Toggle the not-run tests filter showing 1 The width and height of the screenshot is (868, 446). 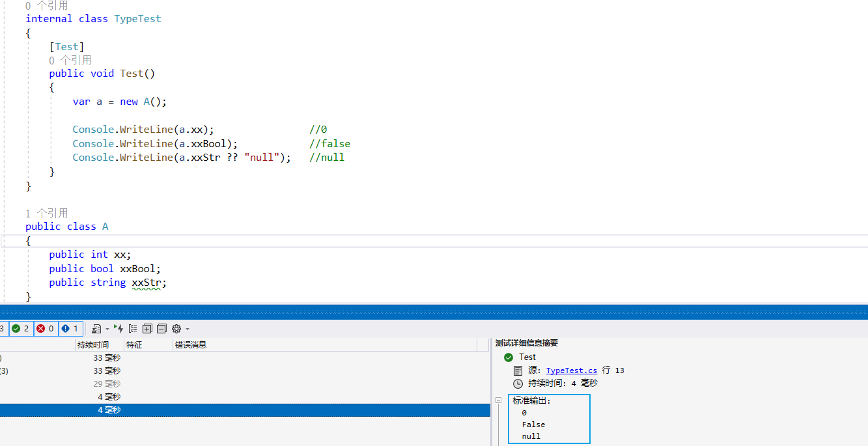pyautogui.click(x=70, y=329)
